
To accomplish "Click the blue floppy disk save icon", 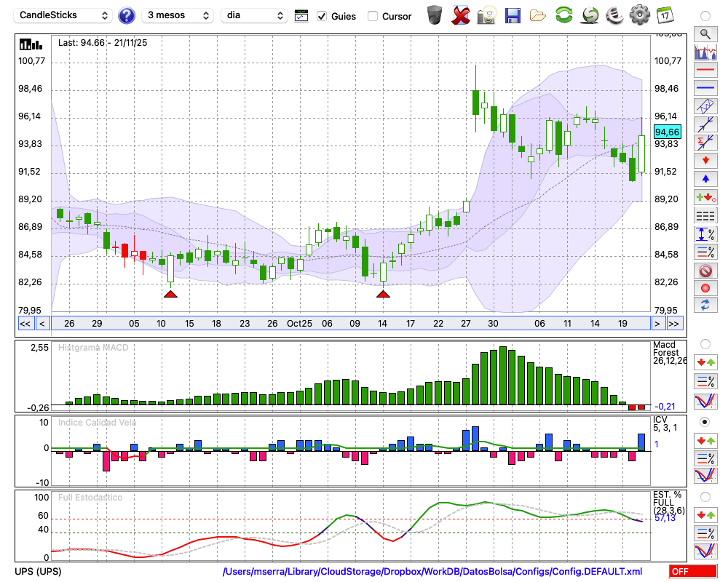I will [513, 15].
